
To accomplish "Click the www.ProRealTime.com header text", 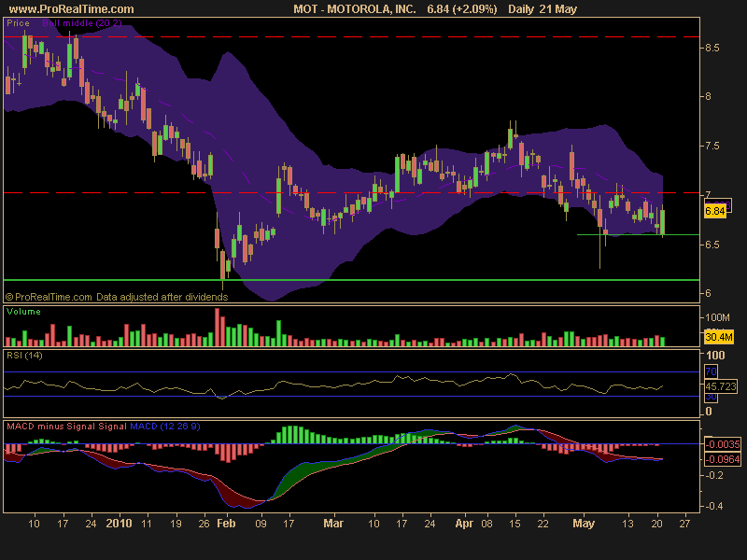I will coord(72,9).
